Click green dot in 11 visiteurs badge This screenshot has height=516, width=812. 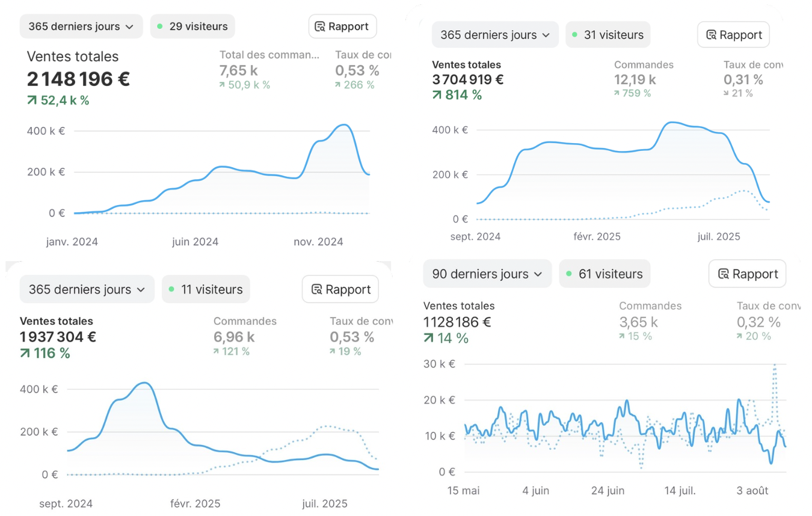pos(171,289)
